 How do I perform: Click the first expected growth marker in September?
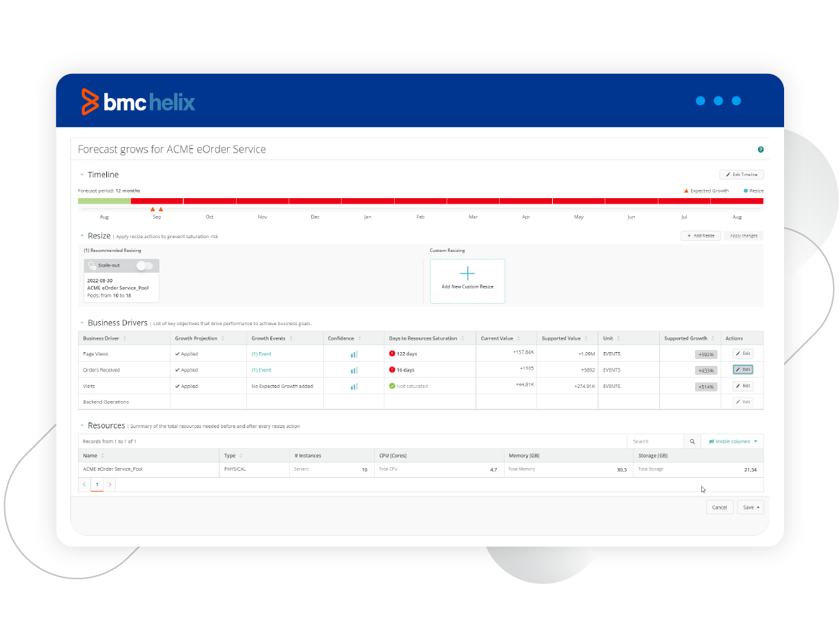pos(153,209)
